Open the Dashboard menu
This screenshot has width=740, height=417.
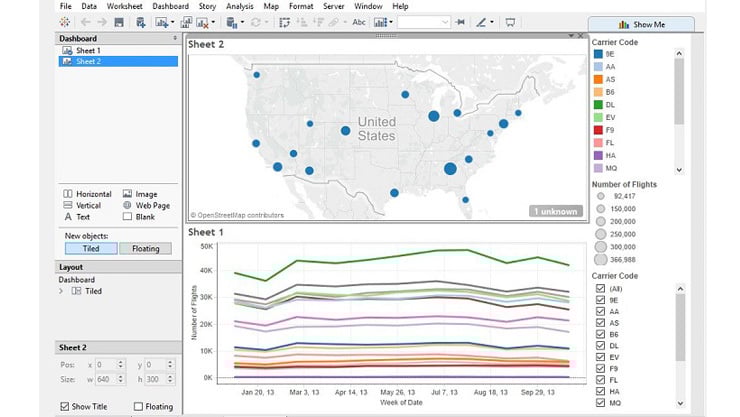[170, 6]
